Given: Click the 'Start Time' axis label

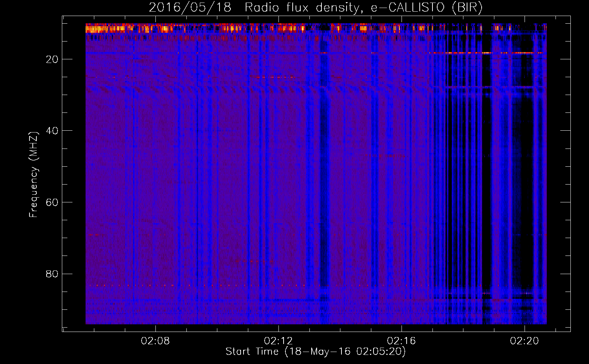Looking at the screenshot, I should click(x=316, y=352).
